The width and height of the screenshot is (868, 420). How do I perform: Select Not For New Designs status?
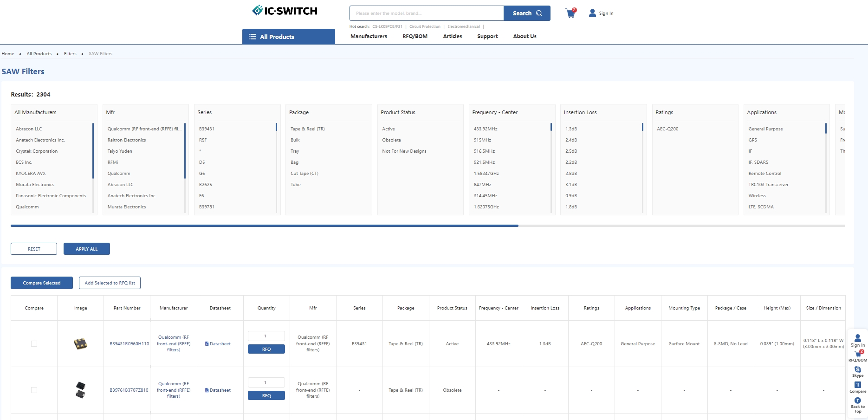point(404,151)
